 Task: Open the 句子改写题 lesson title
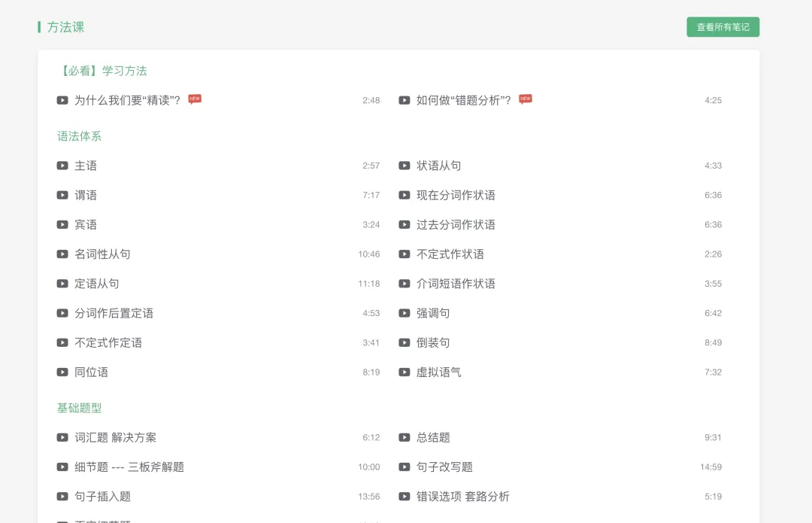click(444, 467)
